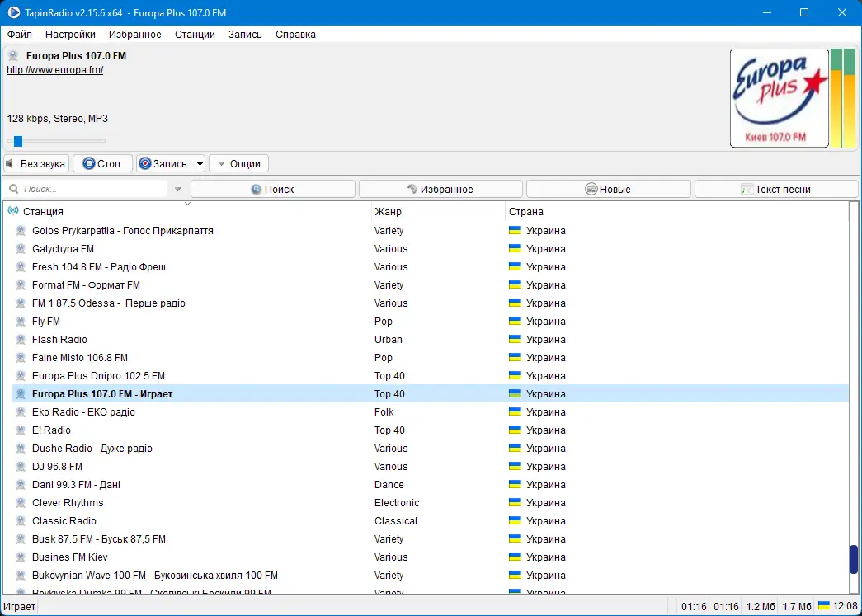Toggle Без звука to mute playback

coord(35,162)
